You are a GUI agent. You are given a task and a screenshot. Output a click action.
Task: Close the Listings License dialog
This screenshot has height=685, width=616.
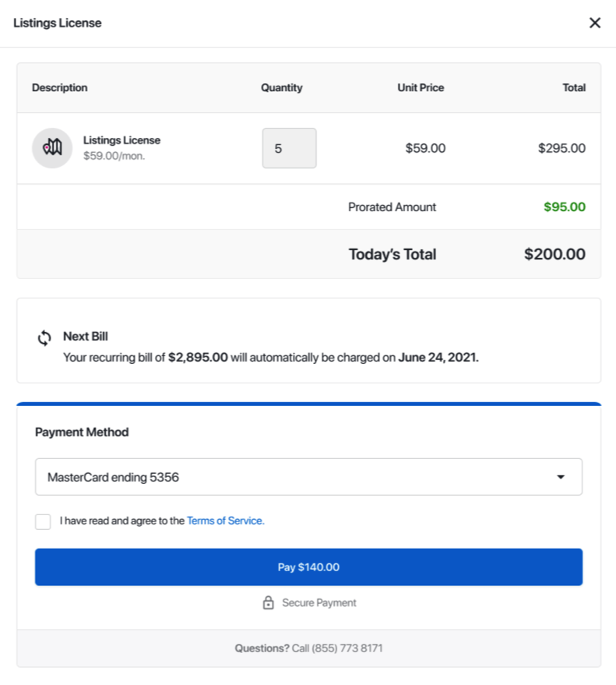point(595,23)
